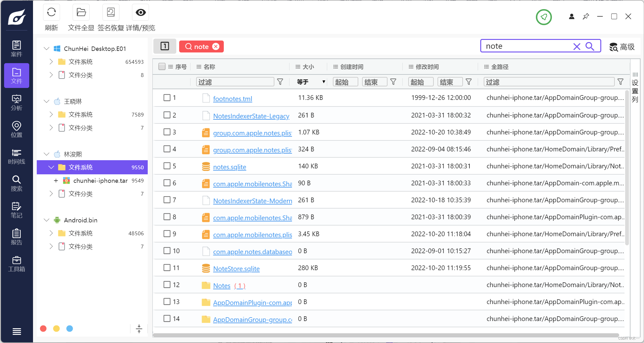Click the magnifier search icon in search box
The width and height of the screenshot is (644, 343).
[x=590, y=46]
